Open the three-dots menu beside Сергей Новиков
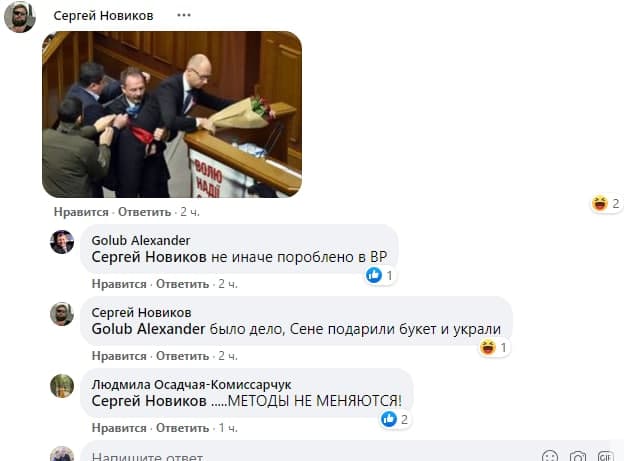The width and height of the screenshot is (624, 461). tap(184, 16)
